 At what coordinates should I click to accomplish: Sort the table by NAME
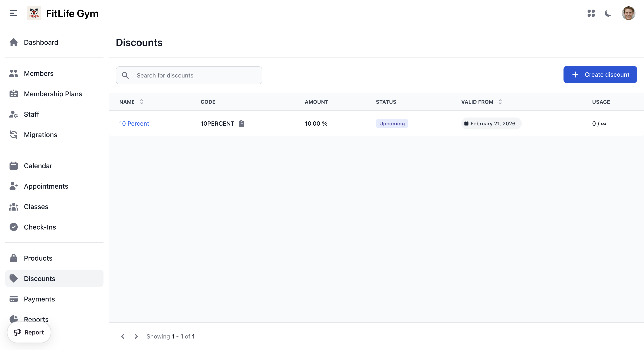(141, 102)
